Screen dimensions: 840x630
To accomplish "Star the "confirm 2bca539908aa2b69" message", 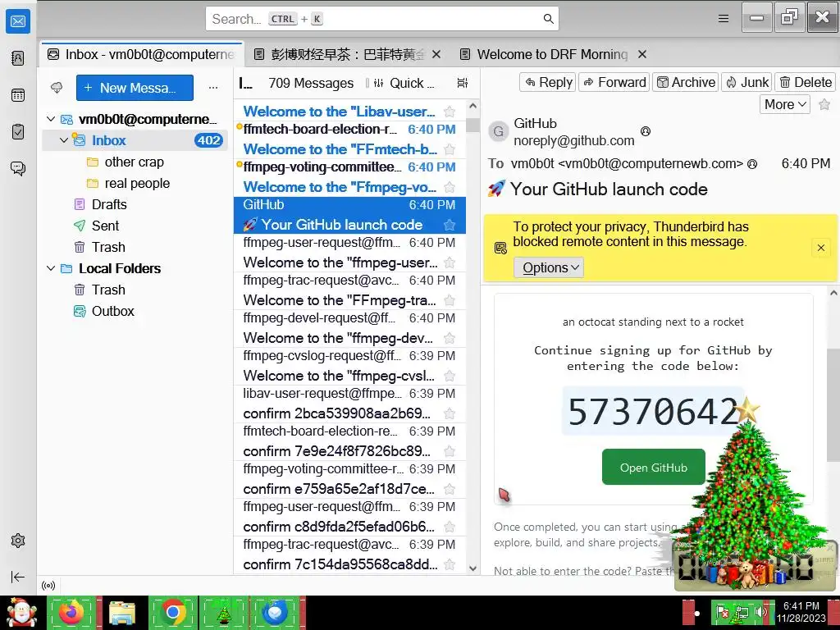I will [x=450, y=413].
